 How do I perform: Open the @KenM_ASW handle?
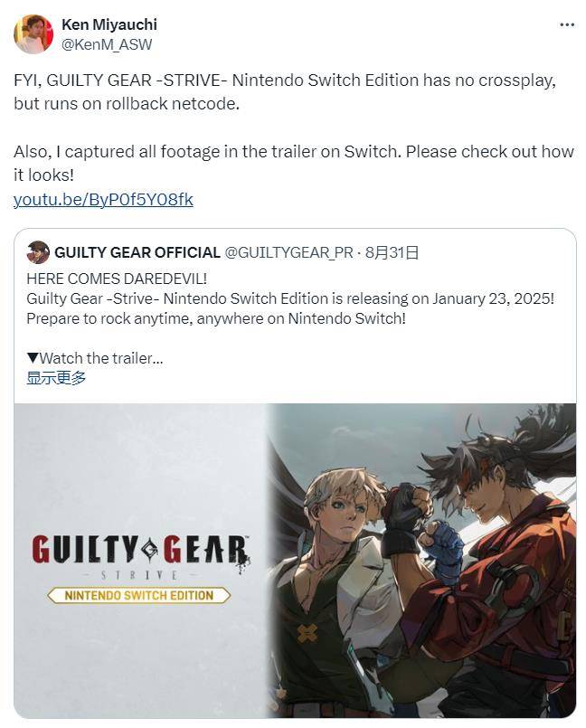[x=107, y=44]
